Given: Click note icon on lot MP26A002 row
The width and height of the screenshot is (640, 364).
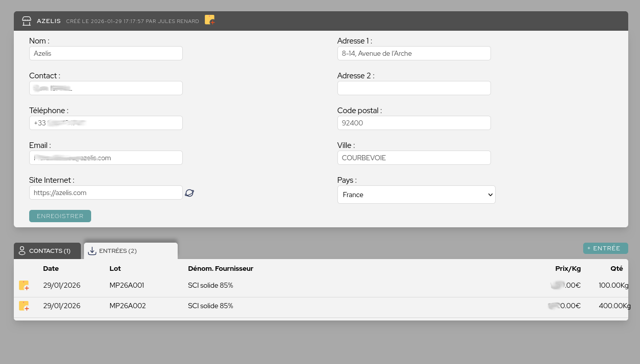Looking at the screenshot, I should (x=24, y=306).
